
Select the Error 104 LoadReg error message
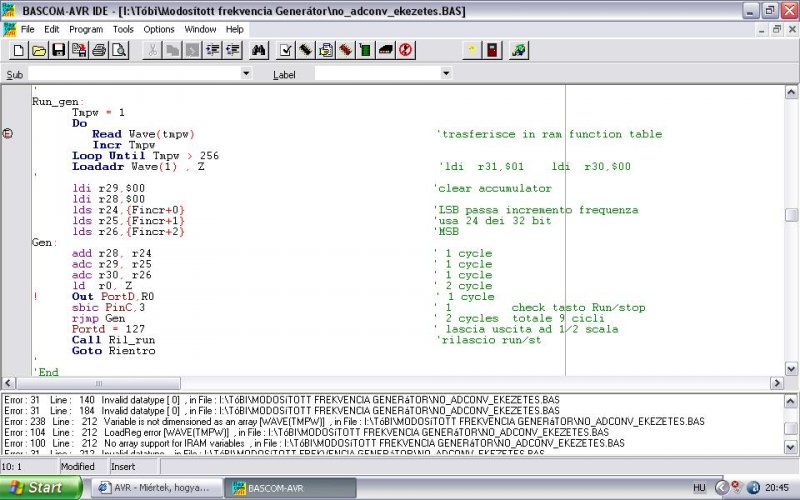(306, 432)
